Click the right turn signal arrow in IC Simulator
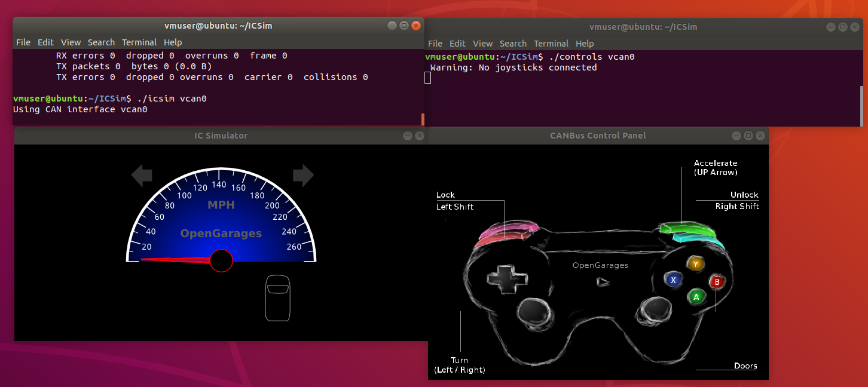Viewport: 868px width, 387px height. (303, 176)
